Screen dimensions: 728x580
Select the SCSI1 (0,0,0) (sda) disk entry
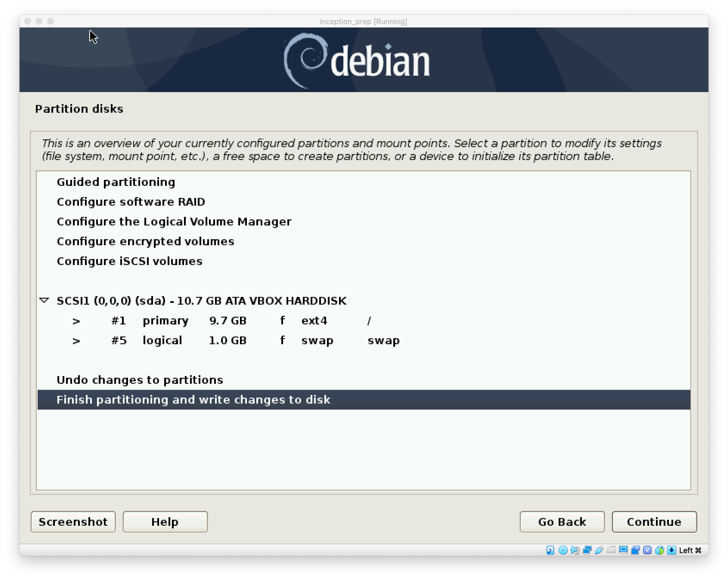pyautogui.click(x=364, y=301)
